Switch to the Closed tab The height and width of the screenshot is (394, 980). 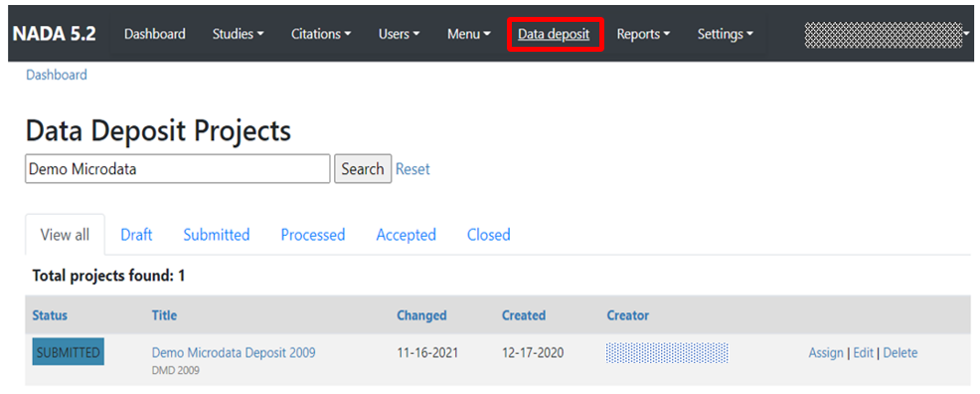pyautogui.click(x=489, y=235)
